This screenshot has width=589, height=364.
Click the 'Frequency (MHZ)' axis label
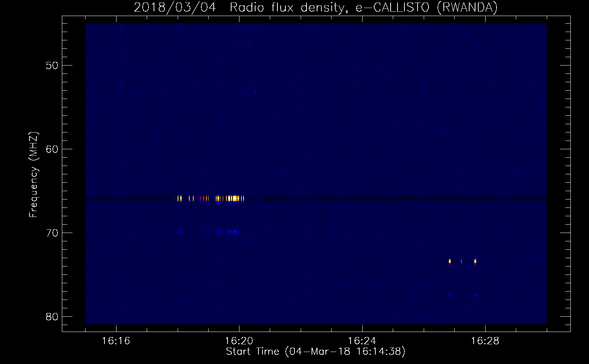(x=33, y=175)
